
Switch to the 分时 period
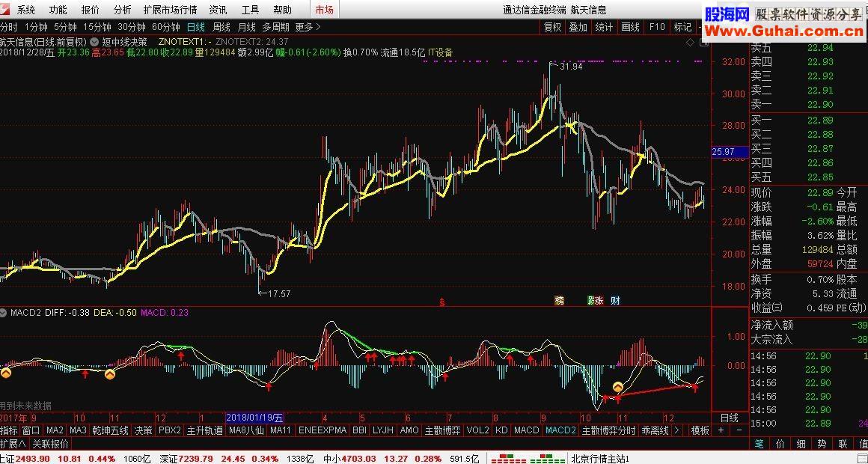[x=8, y=27]
